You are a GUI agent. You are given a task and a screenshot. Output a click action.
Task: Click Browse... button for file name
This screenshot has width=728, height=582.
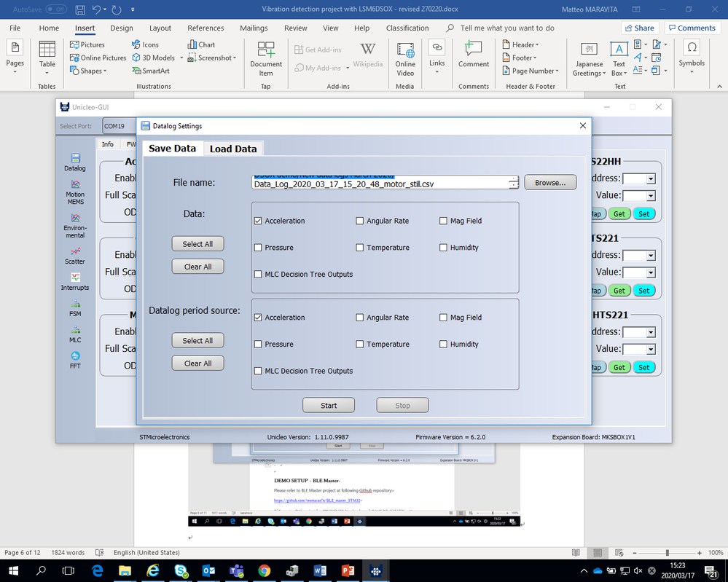550,182
